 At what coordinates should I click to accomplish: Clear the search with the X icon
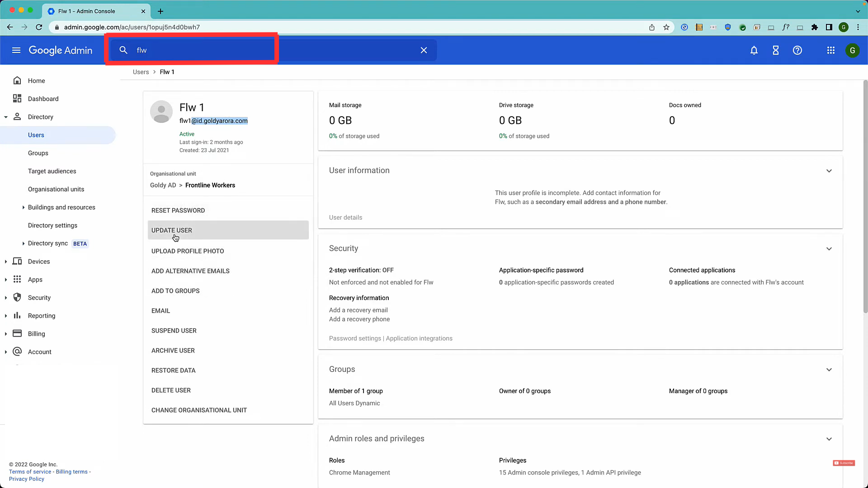coord(424,50)
